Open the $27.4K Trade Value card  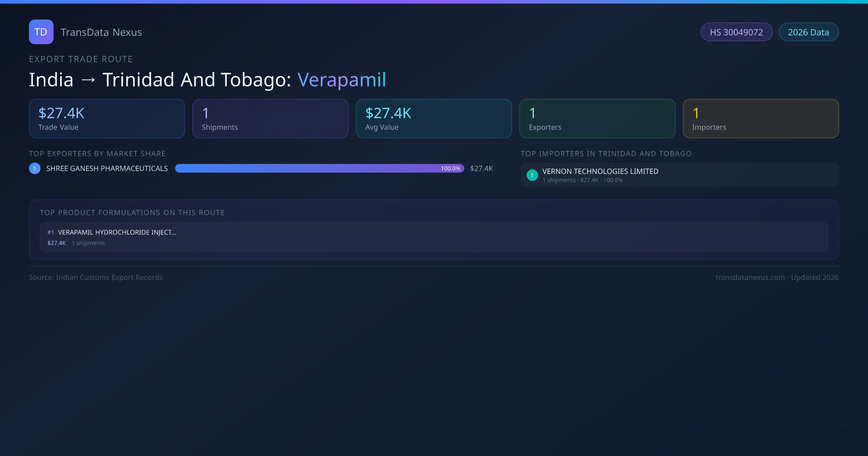107,118
